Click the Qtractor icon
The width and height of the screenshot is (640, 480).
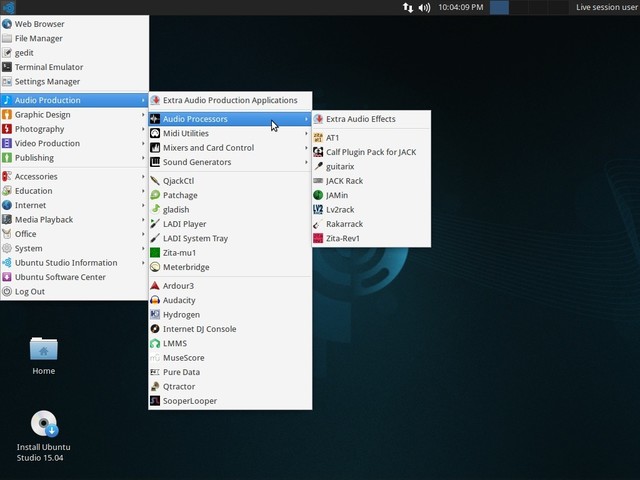(x=155, y=387)
